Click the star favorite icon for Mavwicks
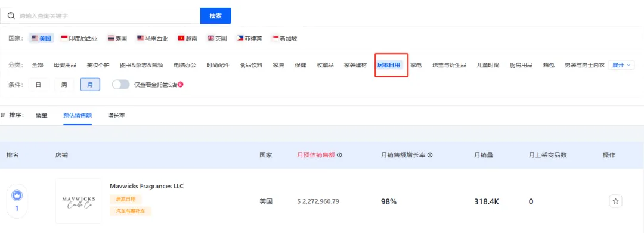 (x=615, y=201)
